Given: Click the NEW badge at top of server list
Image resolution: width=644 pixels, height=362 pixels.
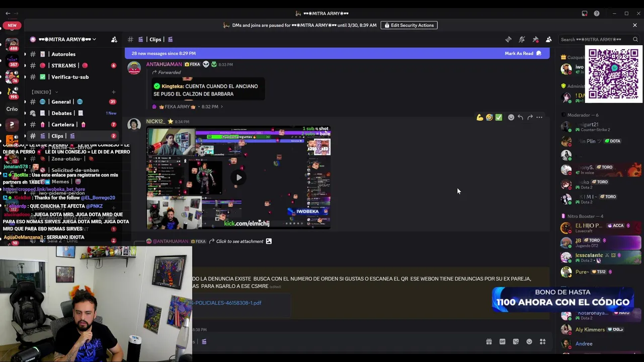Looking at the screenshot, I should [12, 25].
